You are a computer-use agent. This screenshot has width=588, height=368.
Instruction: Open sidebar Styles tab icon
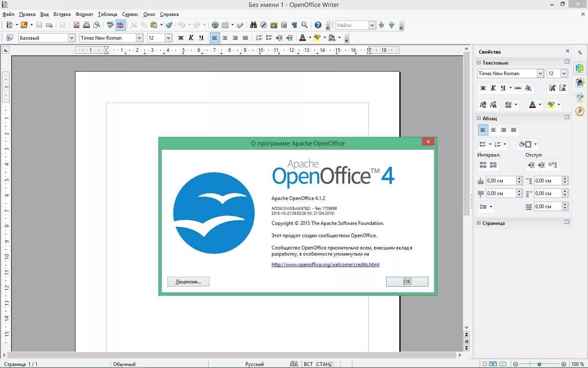coord(580,83)
